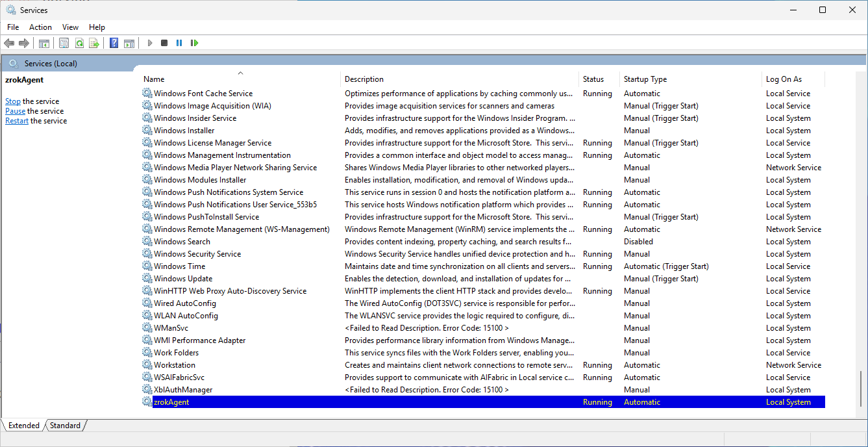The height and width of the screenshot is (447, 868).
Task: Click the Start Service play icon
Action: 150,43
